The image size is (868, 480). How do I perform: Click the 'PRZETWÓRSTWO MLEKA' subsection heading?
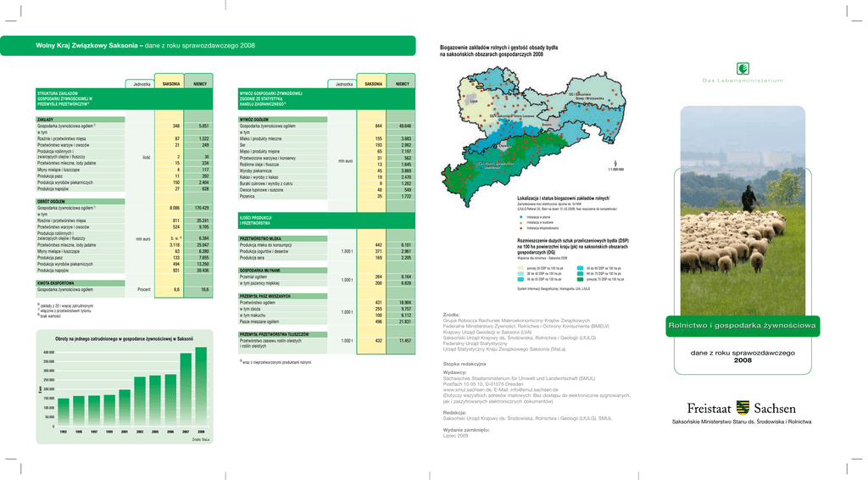[x=267, y=239]
